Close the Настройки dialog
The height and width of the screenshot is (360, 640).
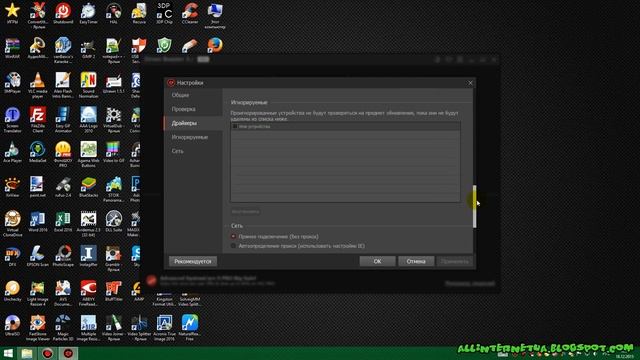click(x=470, y=83)
